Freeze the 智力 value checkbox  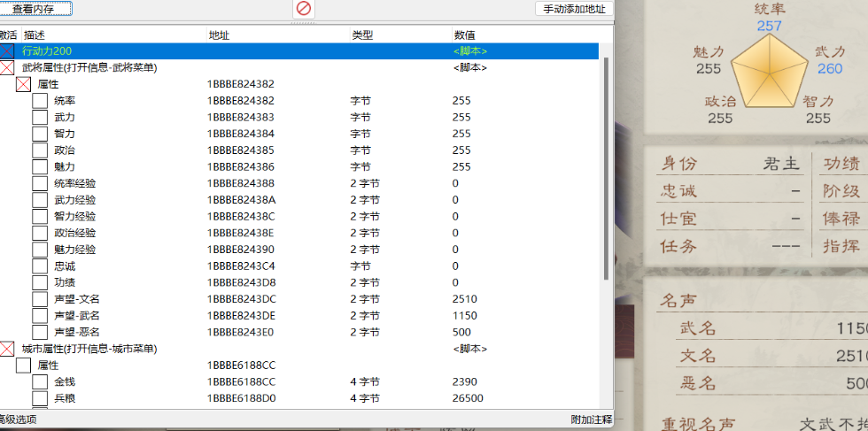point(40,134)
